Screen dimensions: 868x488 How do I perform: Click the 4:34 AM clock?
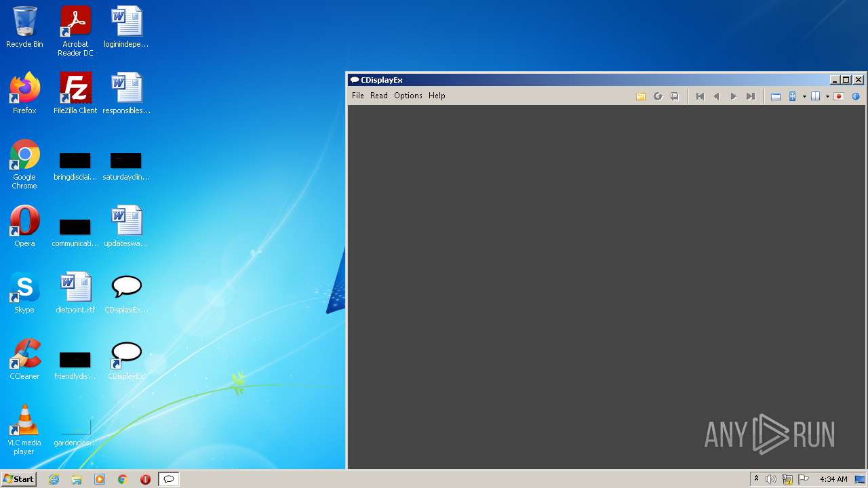coord(833,479)
